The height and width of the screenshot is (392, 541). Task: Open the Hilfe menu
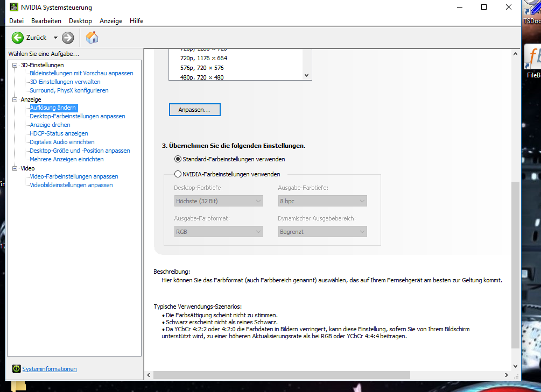(x=137, y=21)
